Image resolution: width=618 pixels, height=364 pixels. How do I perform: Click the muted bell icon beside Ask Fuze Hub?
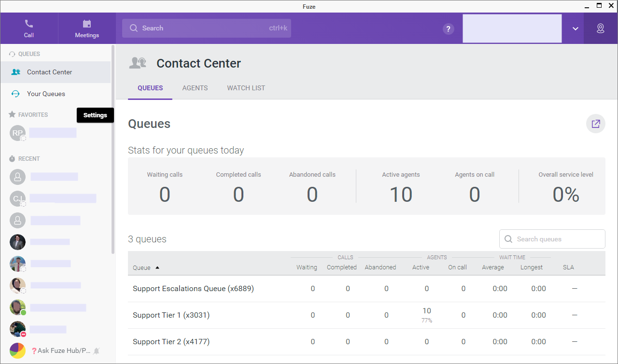97,351
